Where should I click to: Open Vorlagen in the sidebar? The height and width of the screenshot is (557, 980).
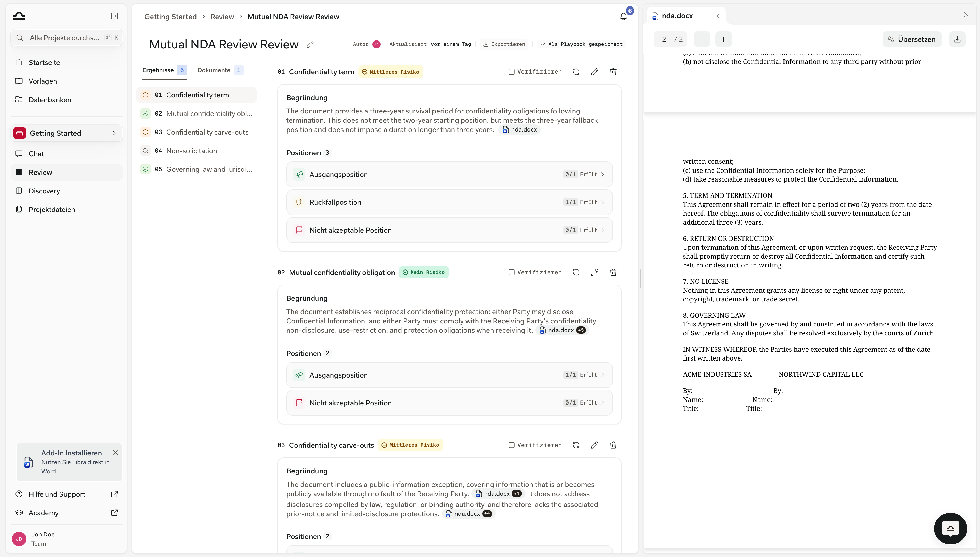coord(67,81)
